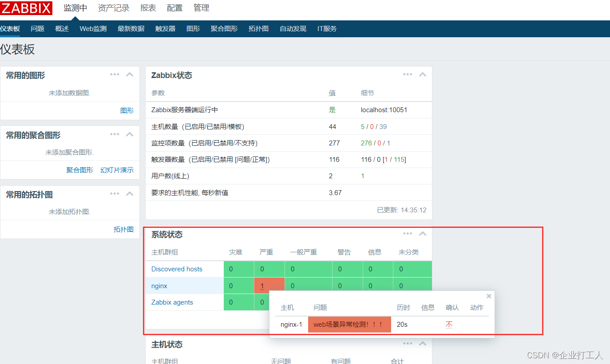Go to the 概述 submenu tab
Viewport: 610px width, 364px height.
click(62, 29)
